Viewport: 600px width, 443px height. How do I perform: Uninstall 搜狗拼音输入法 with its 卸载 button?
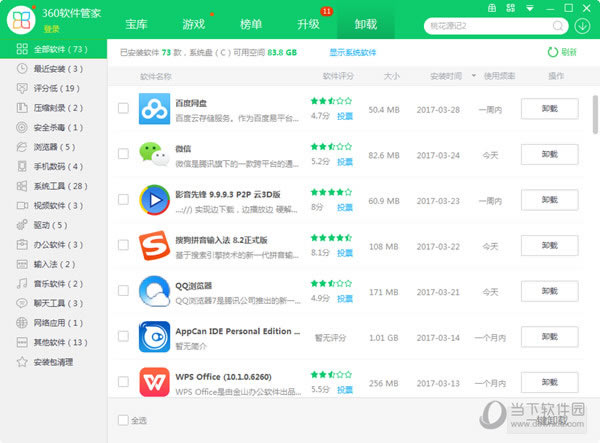549,245
